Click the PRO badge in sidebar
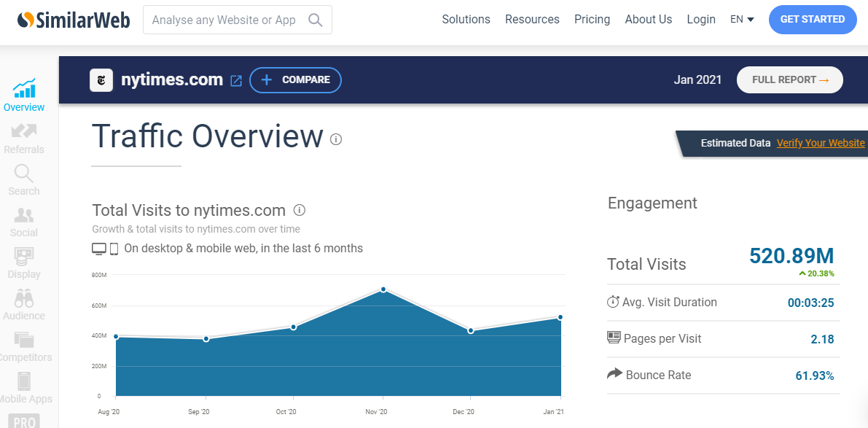 point(24,421)
